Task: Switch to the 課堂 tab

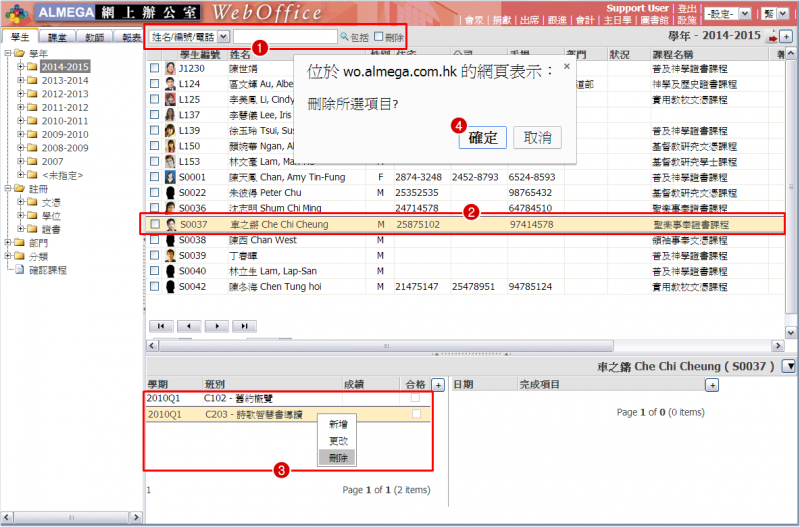Action: point(57,37)
